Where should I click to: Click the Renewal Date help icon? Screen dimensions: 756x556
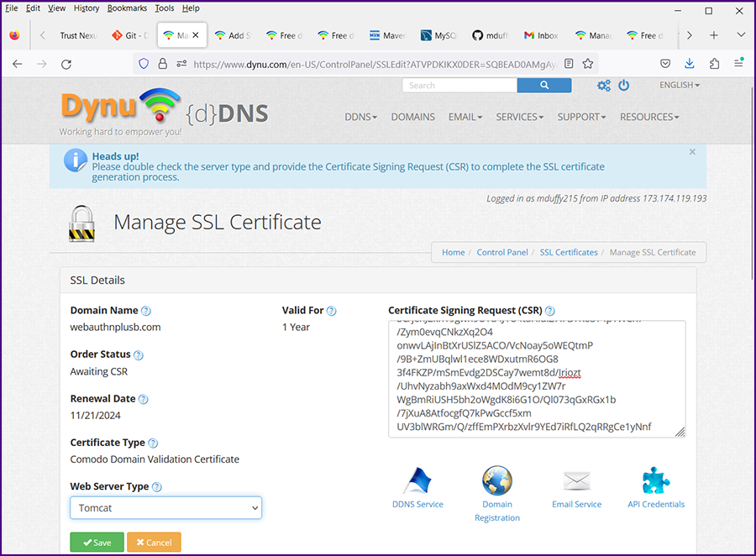tap(143, 399)
